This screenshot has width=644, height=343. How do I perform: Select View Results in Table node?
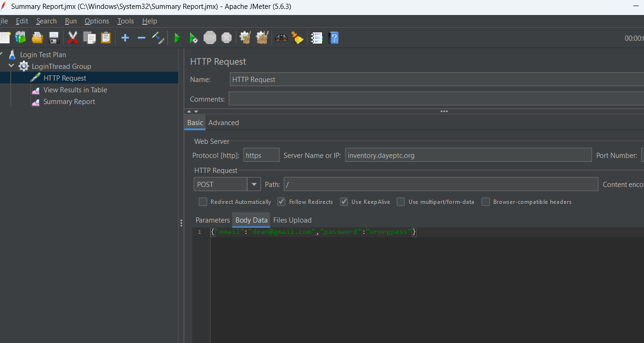pos(75,90)
